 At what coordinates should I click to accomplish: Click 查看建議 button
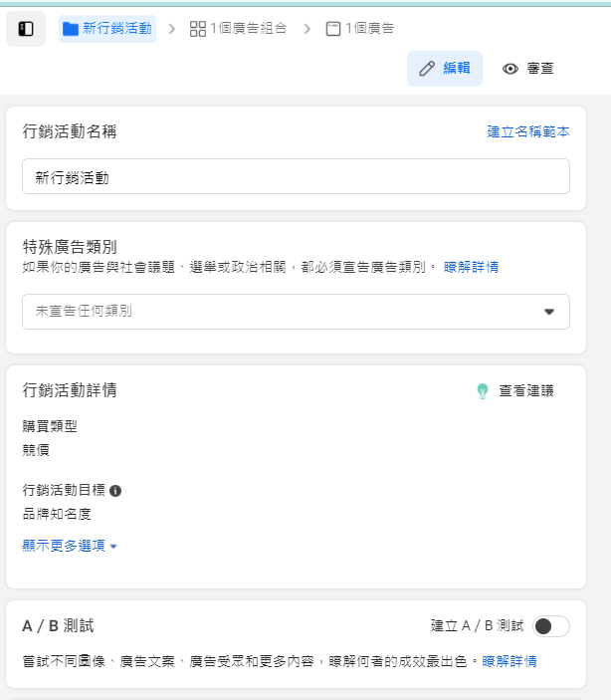pyautogui.click(x=515, y=391)
